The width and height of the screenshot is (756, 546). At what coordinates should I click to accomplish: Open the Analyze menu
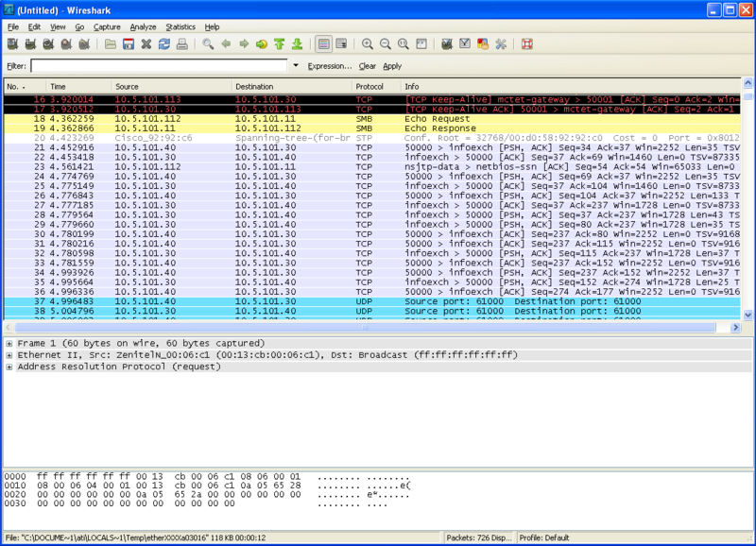[144, 26]
